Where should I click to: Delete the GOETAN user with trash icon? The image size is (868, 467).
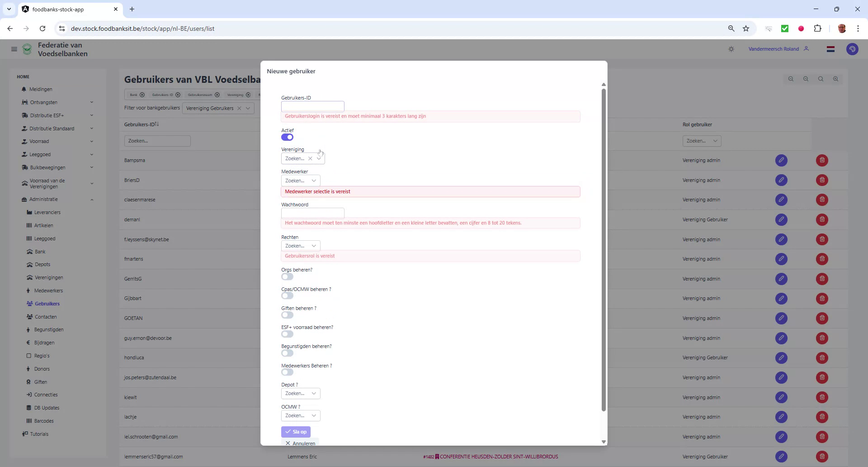tap(821, 318)
